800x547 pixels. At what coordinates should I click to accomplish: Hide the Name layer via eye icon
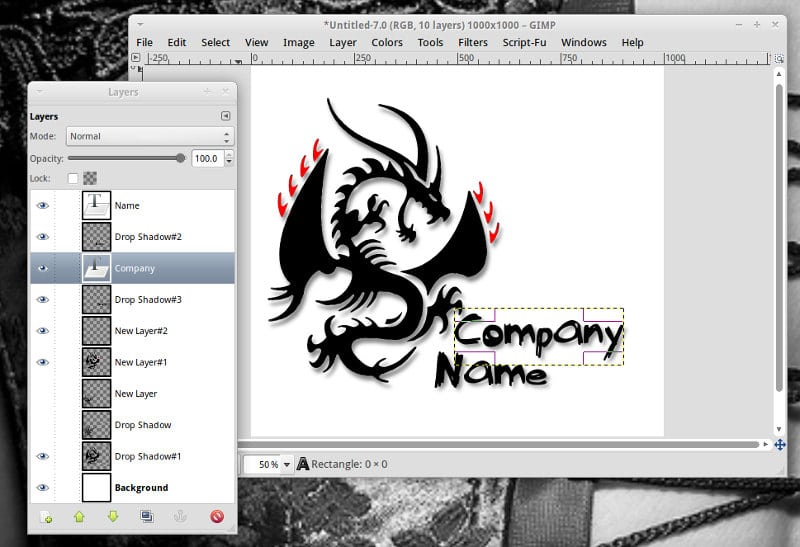42,205
